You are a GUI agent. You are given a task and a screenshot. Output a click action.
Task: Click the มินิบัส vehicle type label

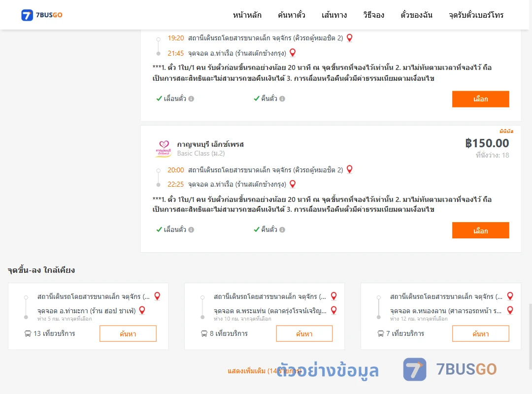pos(506,131)
